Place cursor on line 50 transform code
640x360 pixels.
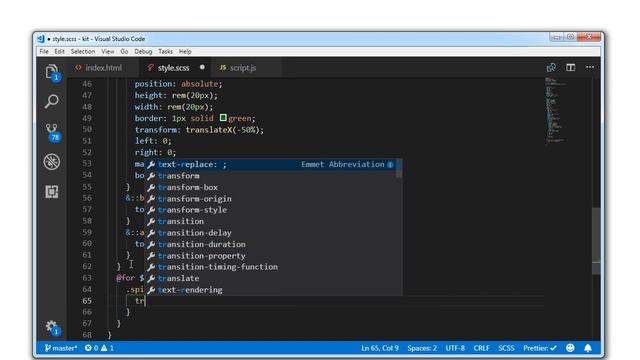tap(199, 130)
